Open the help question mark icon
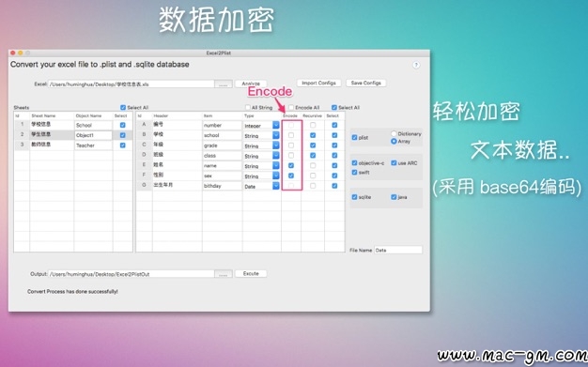 pos(416,65)
